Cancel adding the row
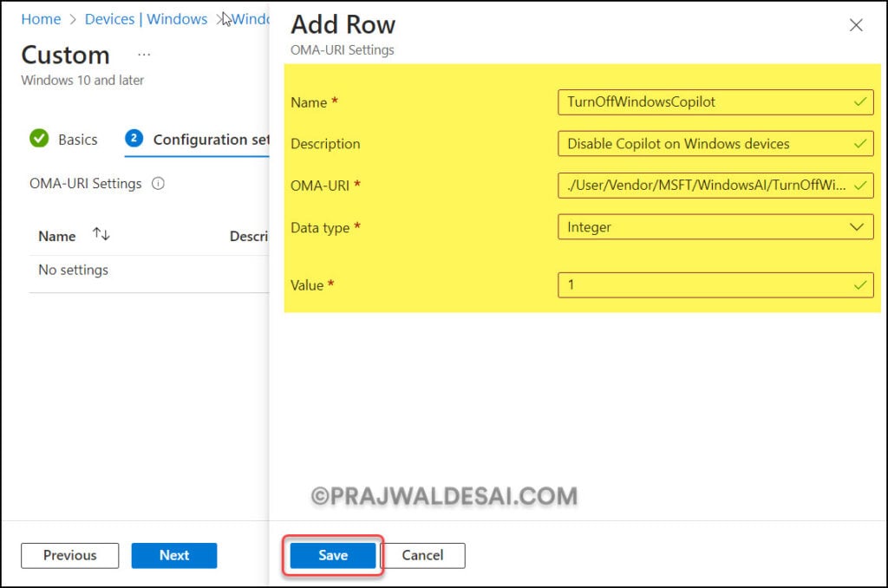 [x=422, y=555]
